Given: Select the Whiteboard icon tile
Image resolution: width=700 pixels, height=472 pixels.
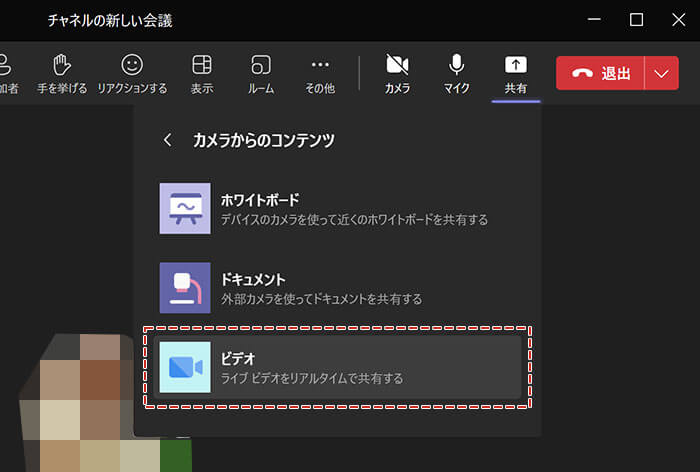Looking at the screenshot, I should tap(185, 208).
